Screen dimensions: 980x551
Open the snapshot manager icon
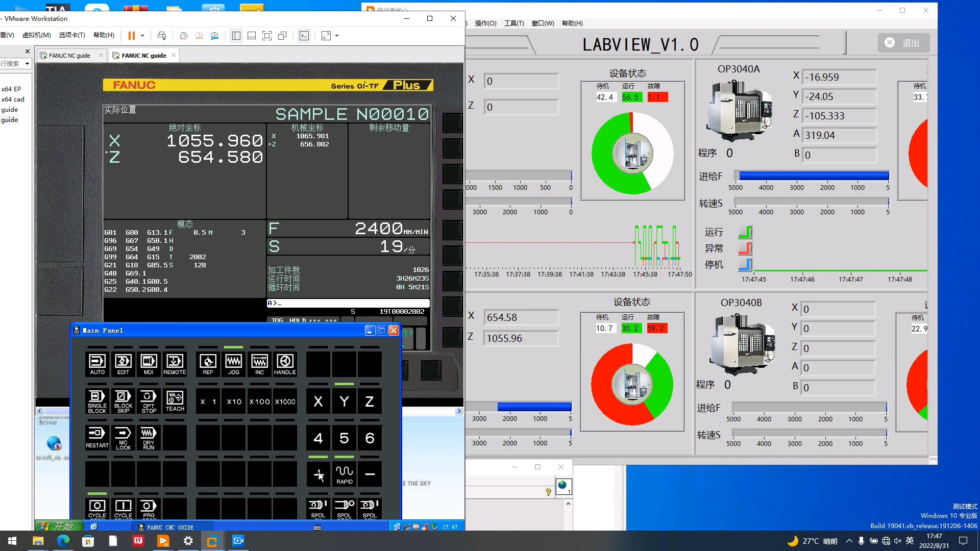coord(214,36)
